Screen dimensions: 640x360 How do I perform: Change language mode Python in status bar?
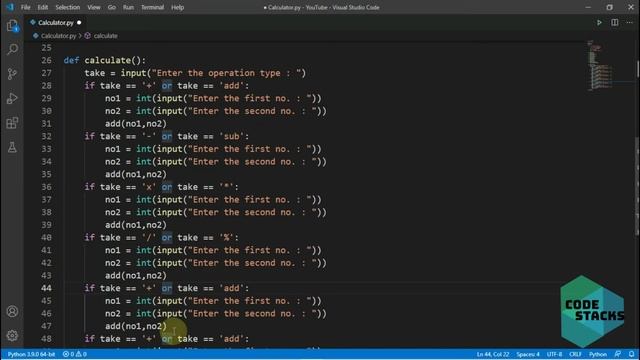pos(598,354)
